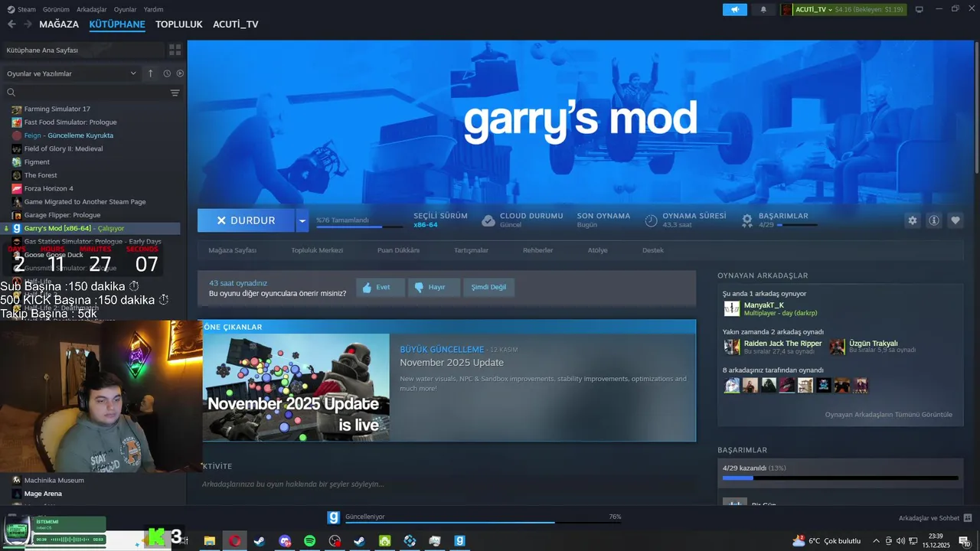Open Yardım menu

153,9
